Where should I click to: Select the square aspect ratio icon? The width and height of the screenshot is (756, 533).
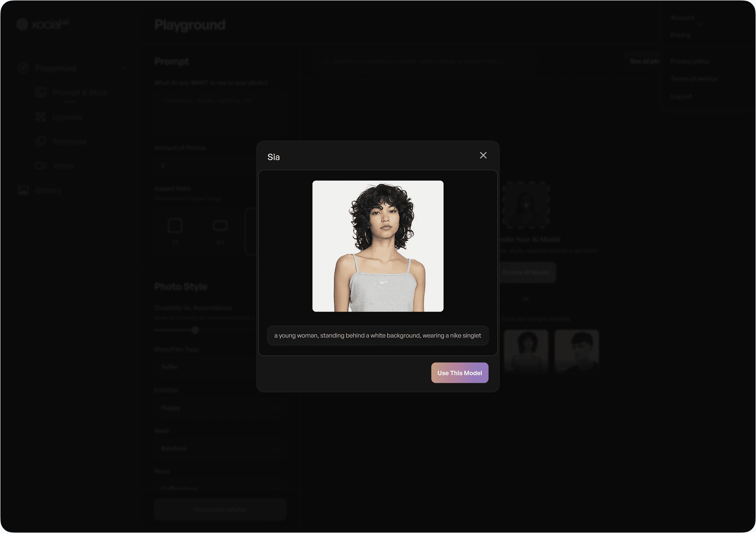coord(175,226)
